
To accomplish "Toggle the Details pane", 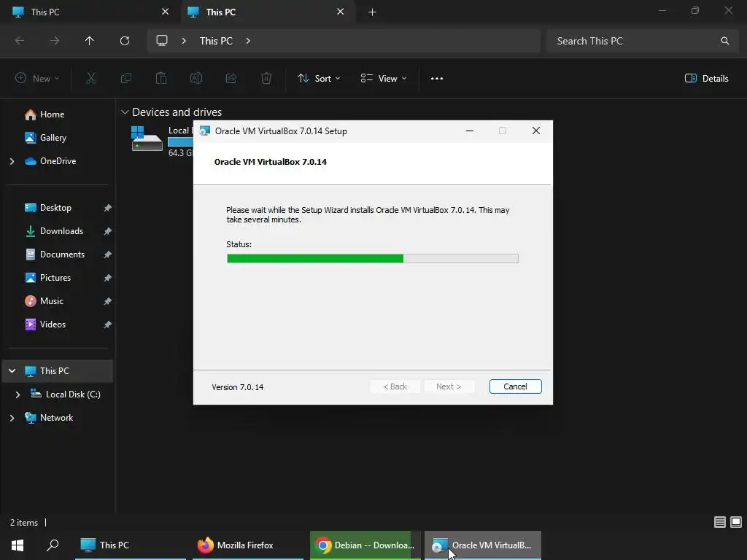I will pos(706,79).
